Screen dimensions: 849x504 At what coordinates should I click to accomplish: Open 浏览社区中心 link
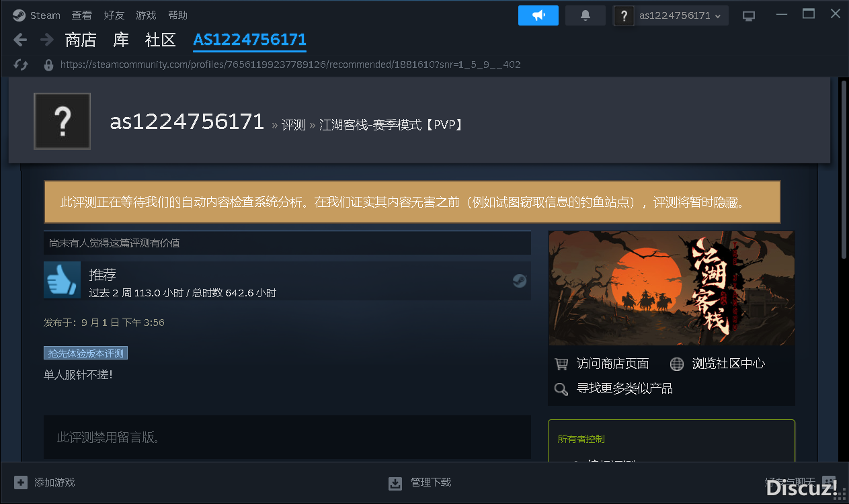(x=729, y=364)
